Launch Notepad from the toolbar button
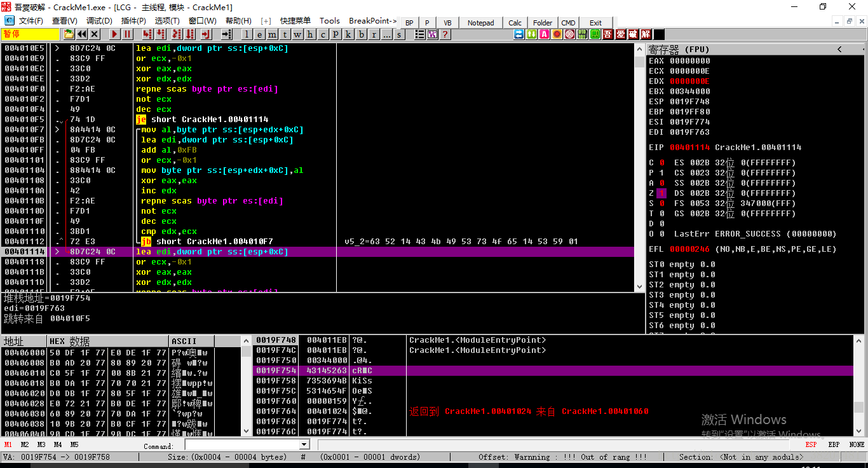Viewport: 868px width, 468px height. click(481, 23)
